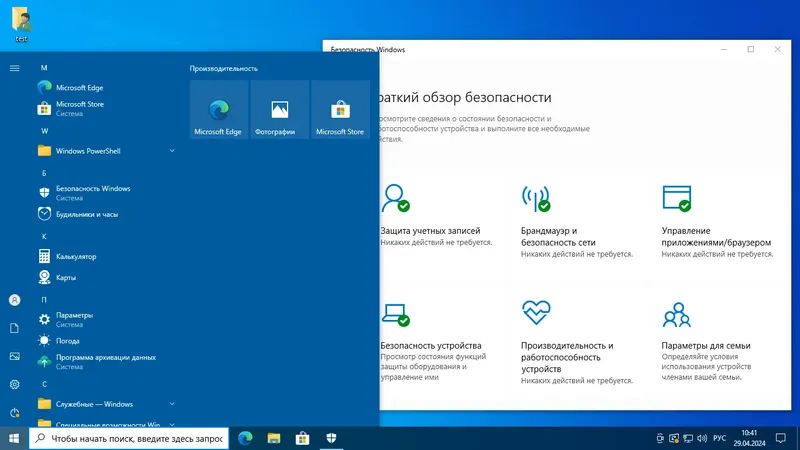Open the network icon in system tray

pyautogui.click(x=688, y=438)
